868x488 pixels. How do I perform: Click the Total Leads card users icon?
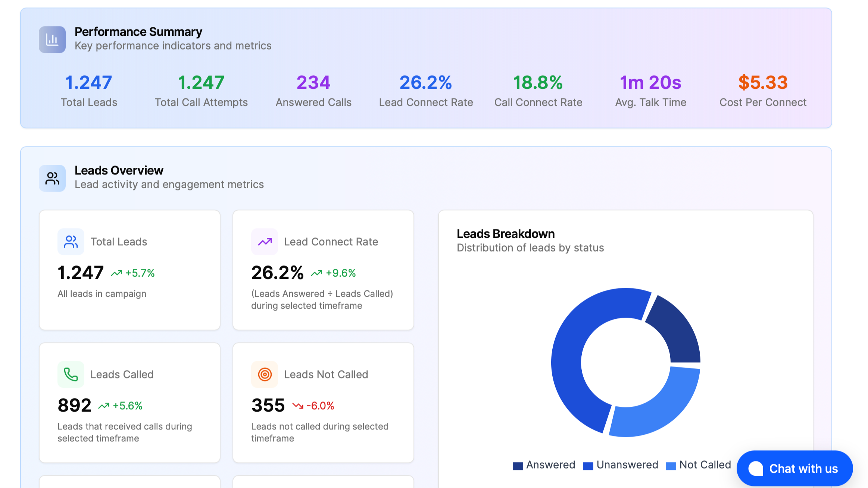click(x=71, y=242)
